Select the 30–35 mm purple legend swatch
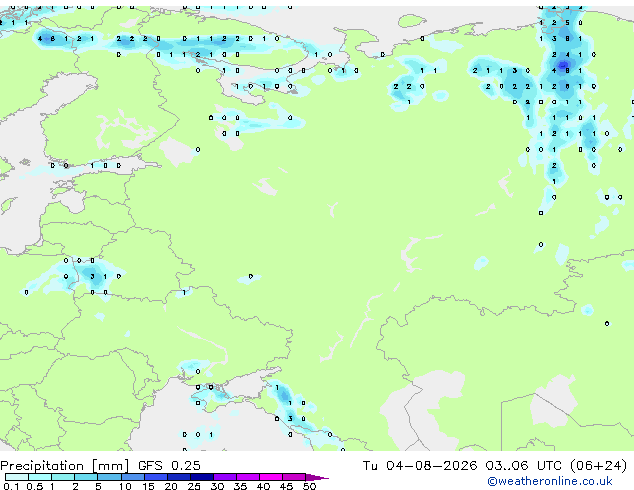 [x=224, y=477]
